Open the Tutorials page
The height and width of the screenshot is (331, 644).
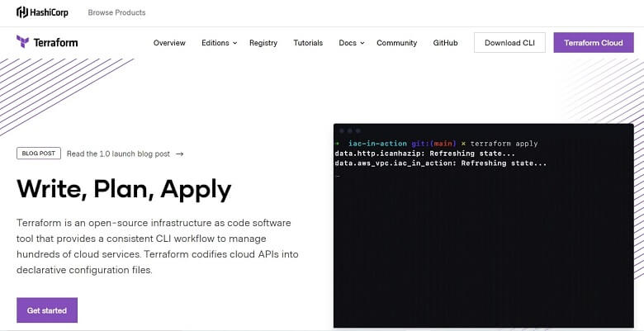pyautogui.click(x=308, y=43)
